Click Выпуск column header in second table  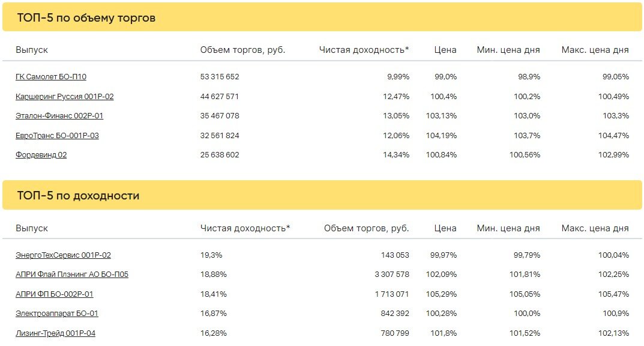pyautogui.click(x=32, y=228)
